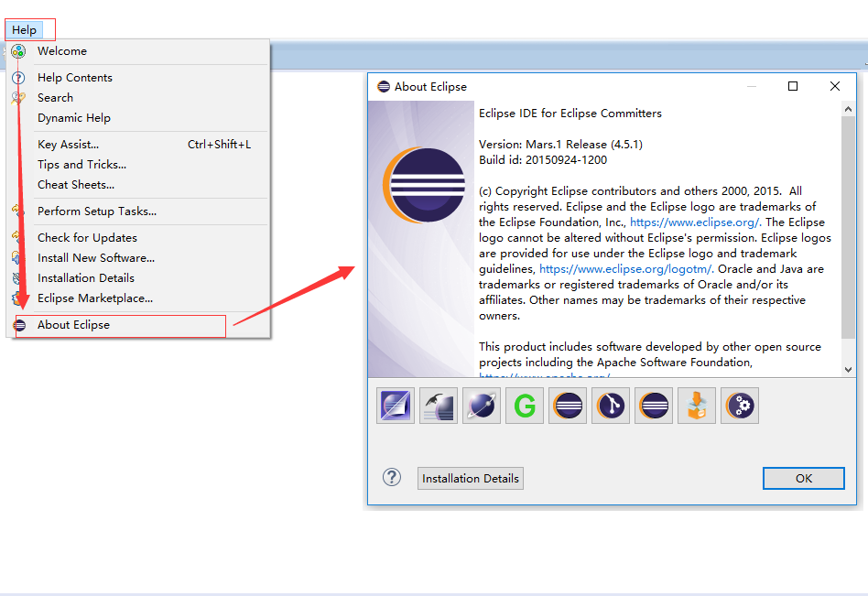Open Help Contents from the menu
This screenshot has height=596, width=868.
(138, 78)
